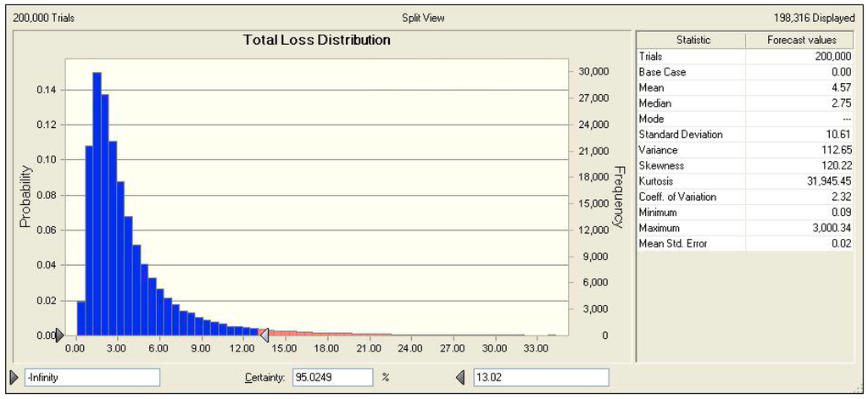Screen dimensions: 868x399
Task: Click the Probability axis label
Action: click(25, 195)
